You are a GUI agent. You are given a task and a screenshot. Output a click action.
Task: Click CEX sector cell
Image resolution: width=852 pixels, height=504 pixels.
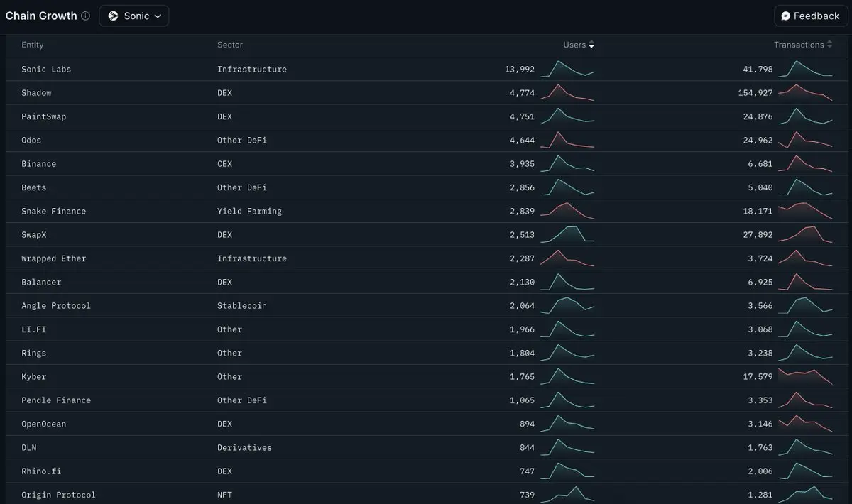(x=224, y=164)
